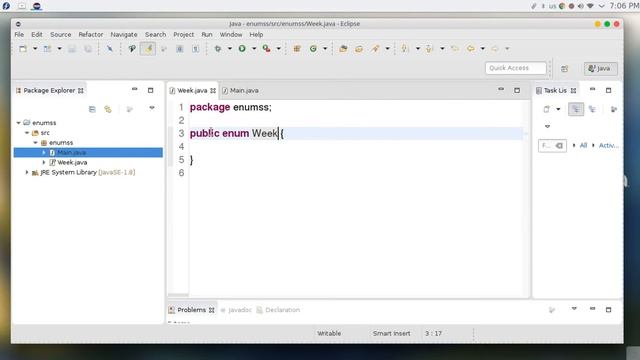Click the New Task icon in Task List
Viewport: 640px width, 360px height.
[x=547, y=109]
